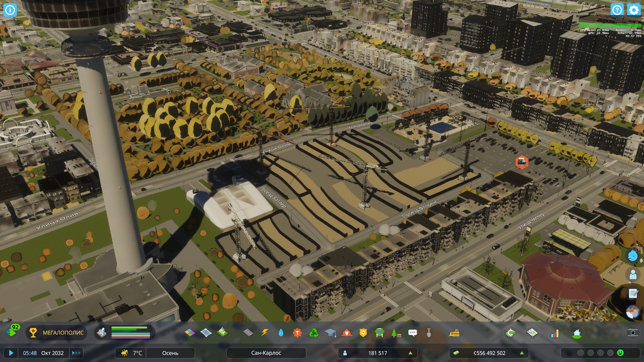Open the Garbage management menu
Screen dimensions: 644x362
coord(314,333)
